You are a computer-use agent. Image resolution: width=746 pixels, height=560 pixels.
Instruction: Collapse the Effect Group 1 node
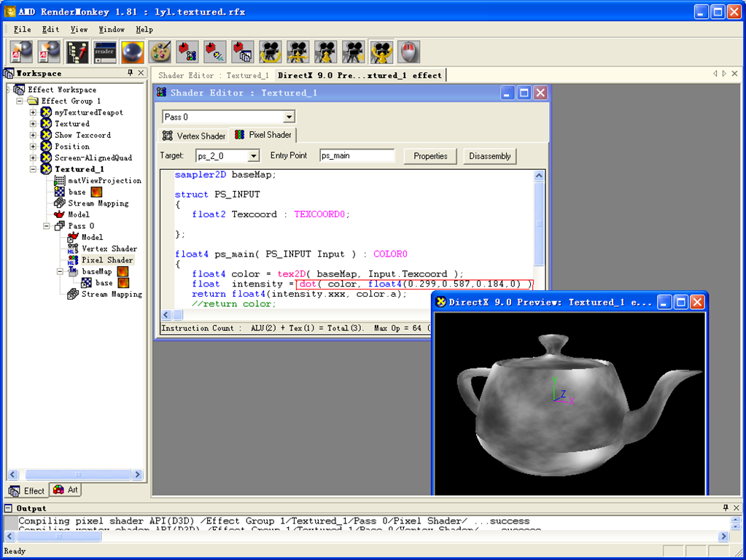tap(20, 101)
